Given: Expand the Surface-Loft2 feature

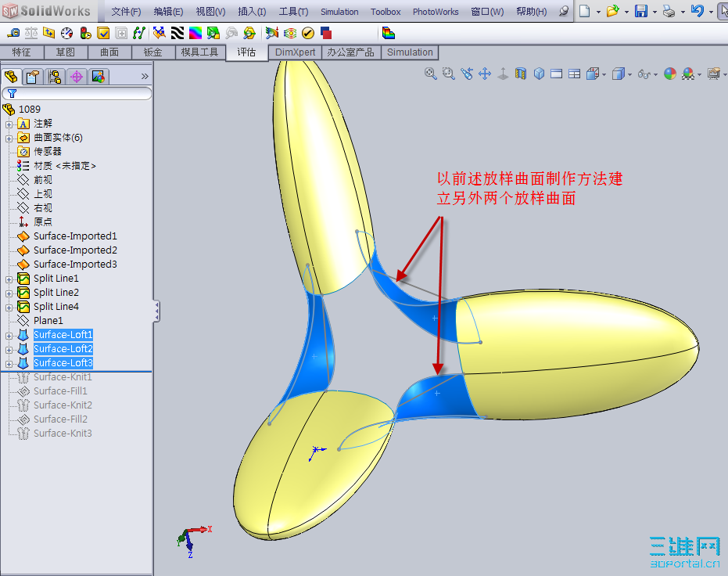Looking at the screenshot, I should click(x=9, y=350).
